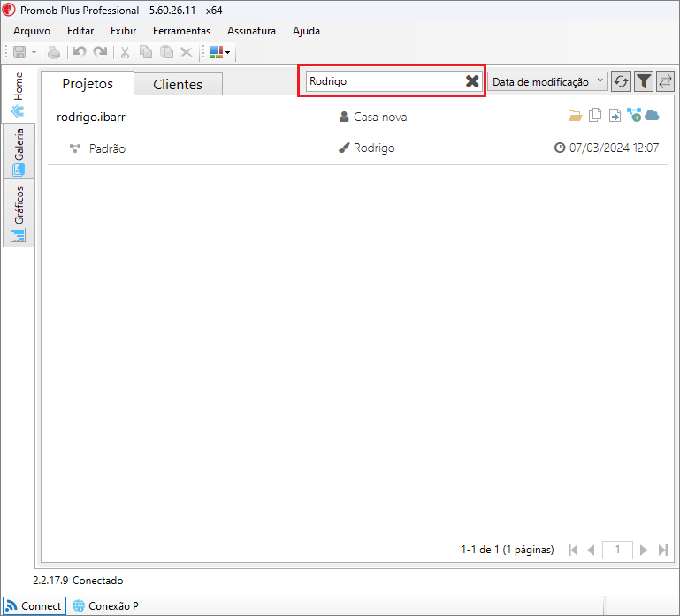Switch to the Clientes tab
Image resolution: width=680 pixels, height=616 pixels.
click(178, 84)
